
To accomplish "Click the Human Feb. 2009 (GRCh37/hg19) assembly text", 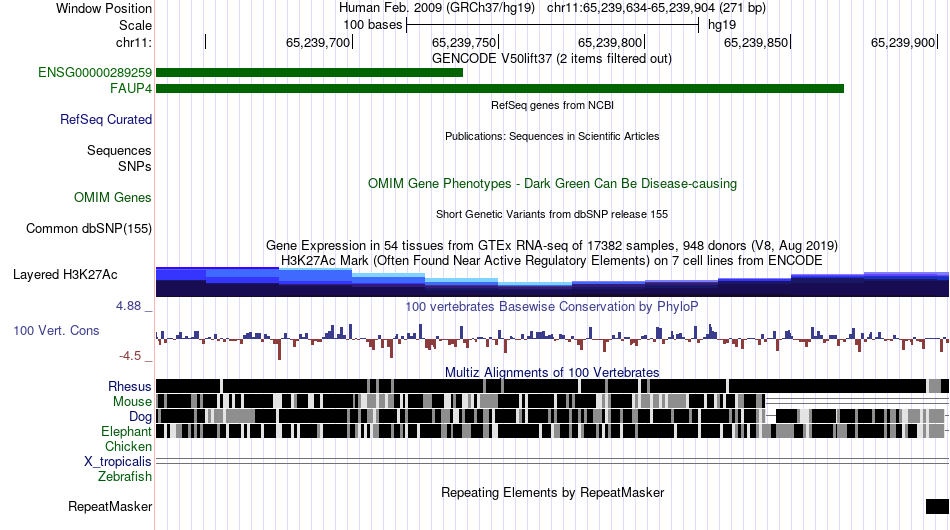I will click(437, 8).
